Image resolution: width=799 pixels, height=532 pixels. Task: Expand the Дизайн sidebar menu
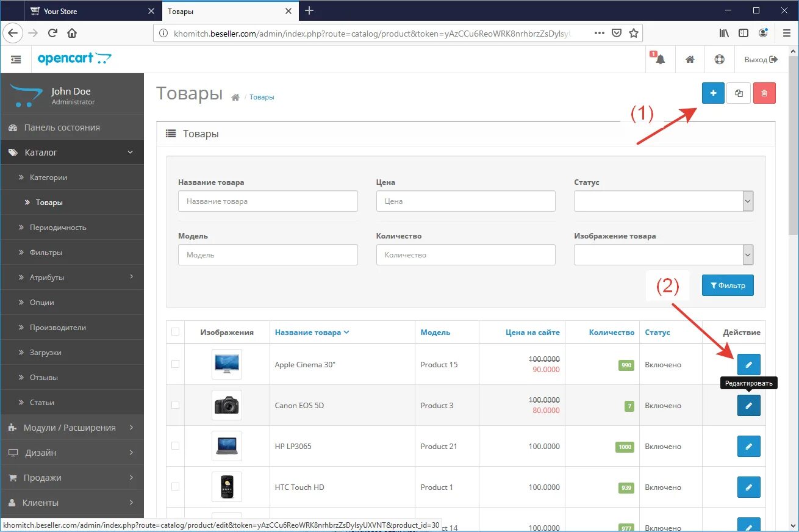[72, 452]
